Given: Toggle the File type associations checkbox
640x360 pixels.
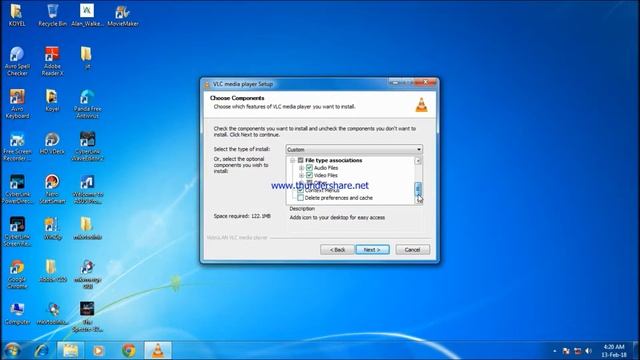Looking at the screenshot, I should coord(300,160).
